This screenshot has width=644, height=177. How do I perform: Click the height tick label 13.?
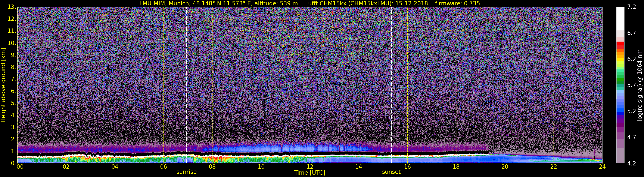12,7
